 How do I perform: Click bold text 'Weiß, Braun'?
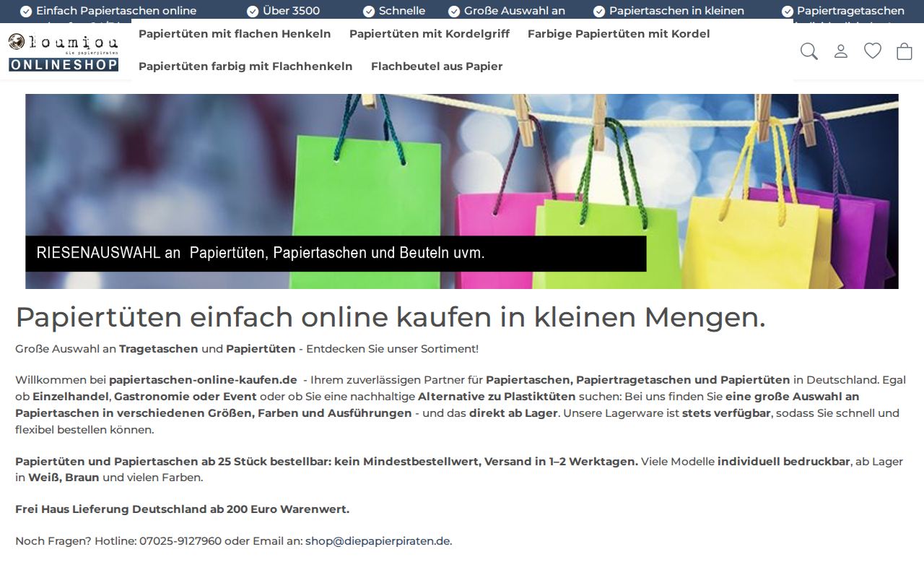pos(64,478)
